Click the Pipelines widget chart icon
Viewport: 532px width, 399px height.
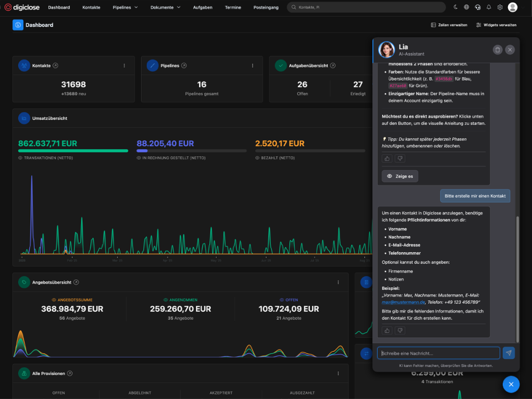152,65
